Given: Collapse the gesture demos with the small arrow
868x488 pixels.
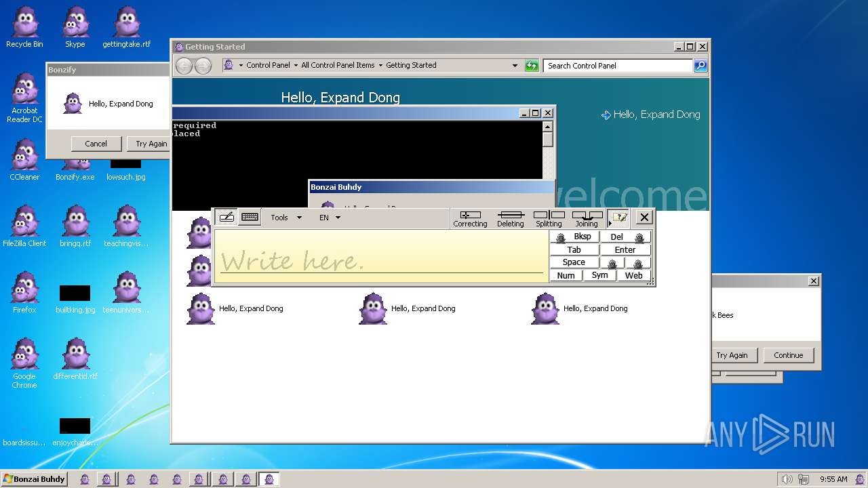Looking at the screenshot, I should pos(610,223).
